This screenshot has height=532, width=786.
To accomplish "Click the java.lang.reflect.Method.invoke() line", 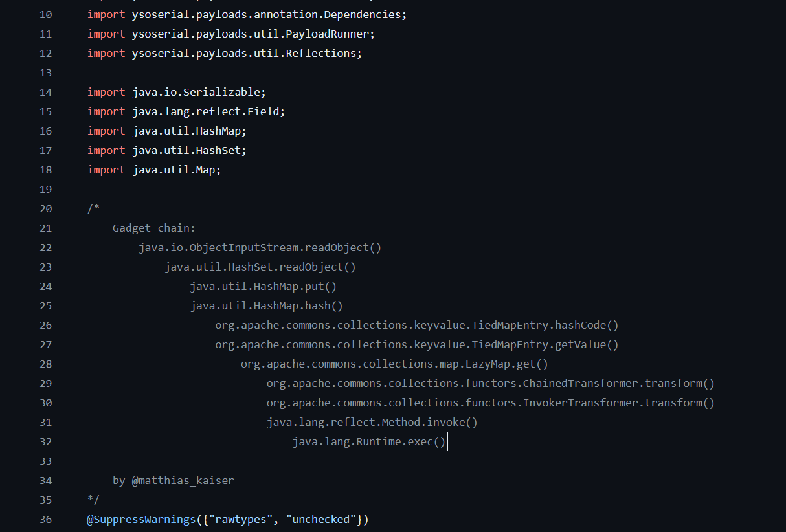I will tap(372, 422).
